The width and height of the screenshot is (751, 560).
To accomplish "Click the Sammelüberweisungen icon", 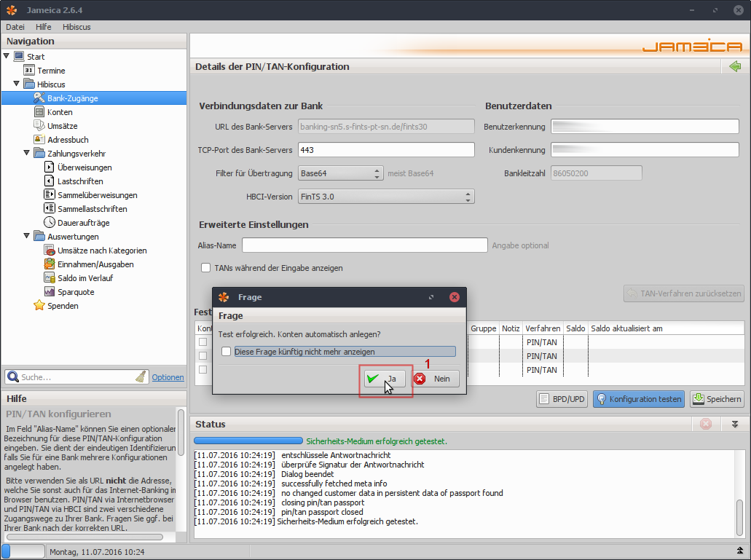I will click(x=49, y=195).
